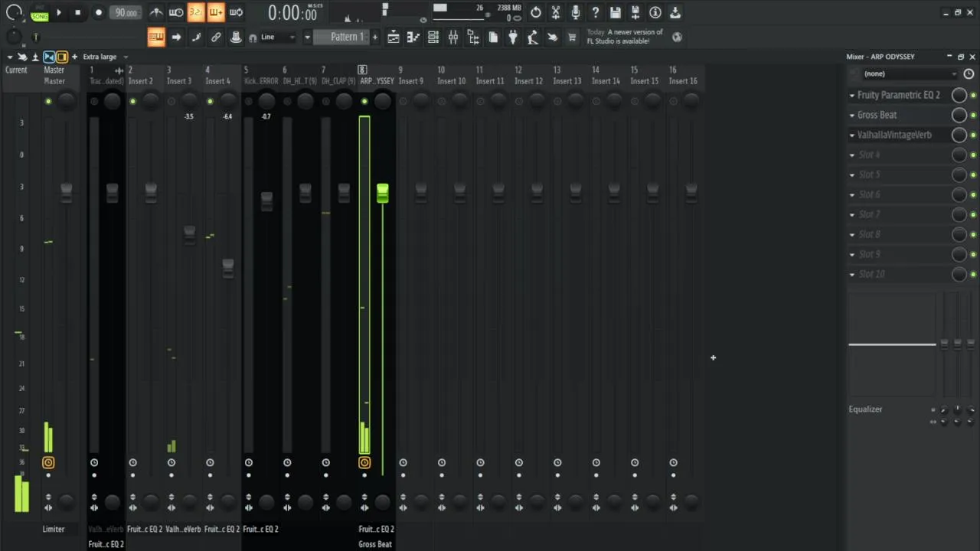Click the latency clock icon in mixer panel
Image resolution: width=980 pixels, height=551 pixels.
(969, 73)
